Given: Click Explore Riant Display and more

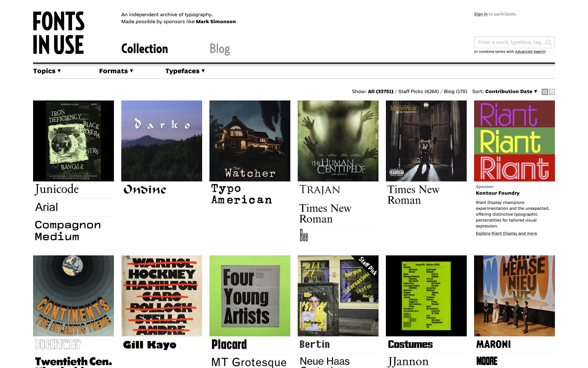Looking at the screenshot, I should 506,233.
